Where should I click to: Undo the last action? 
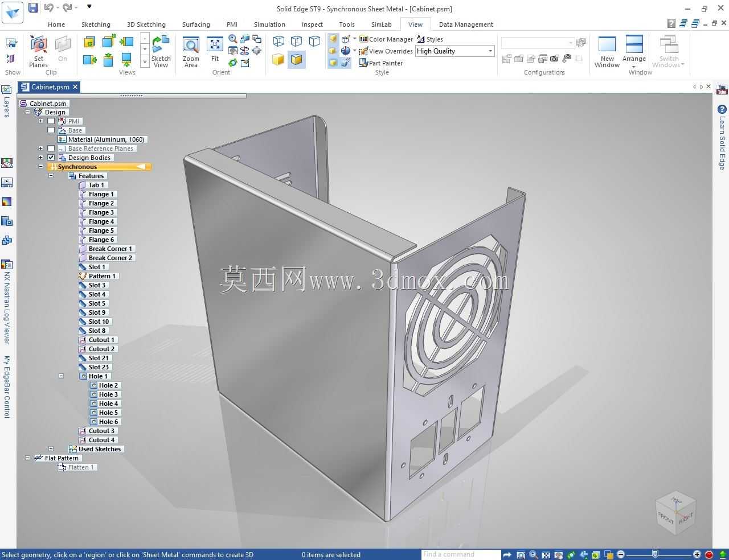pyautogui.click(x=49, y=7)
